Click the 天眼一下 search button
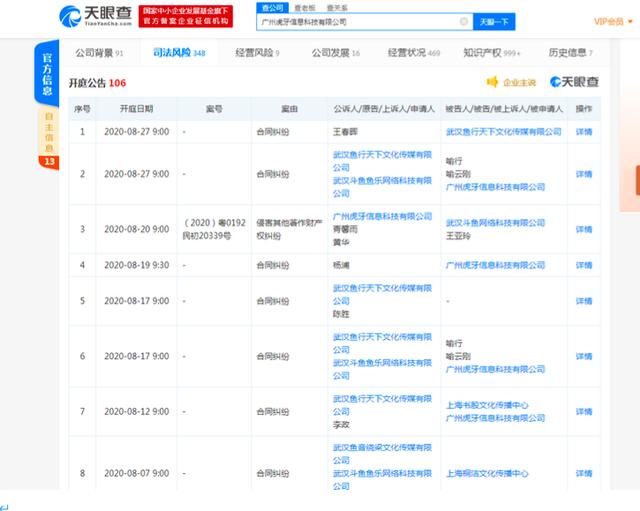640x511 pixels. click(x=494, y=22)
